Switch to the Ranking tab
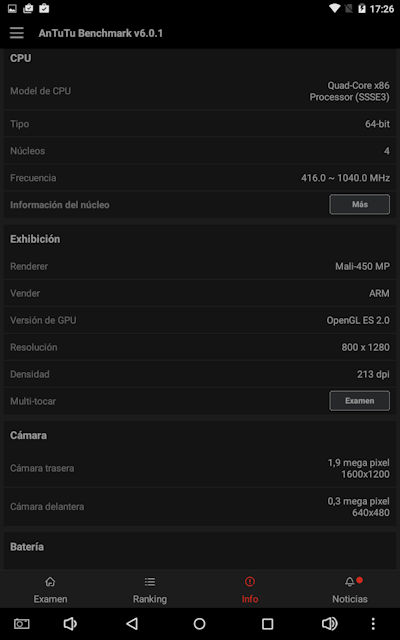This screenshot has width=400, height=640. point(150,590)
